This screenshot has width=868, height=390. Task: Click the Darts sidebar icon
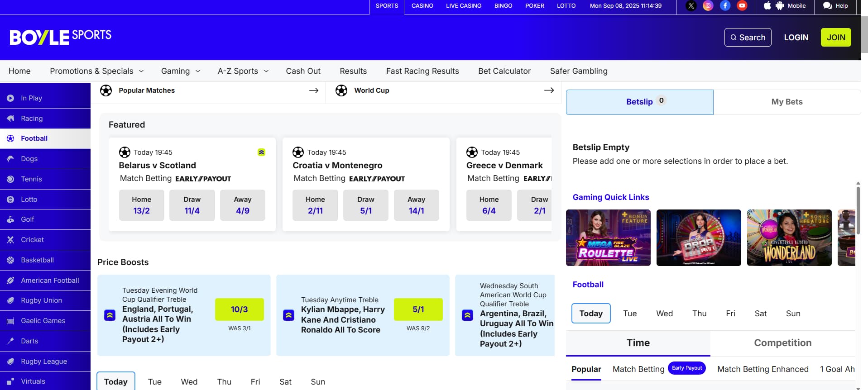(10, 341)
